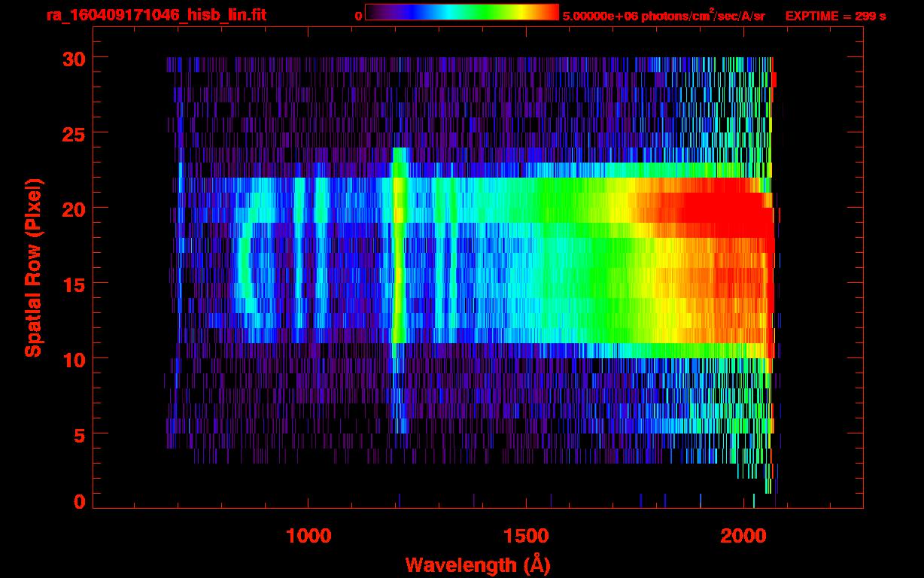Viewport: 924px width, 578px height.
Task: Click the EXPTIME = 299 s label
Action: click(835, 16)
